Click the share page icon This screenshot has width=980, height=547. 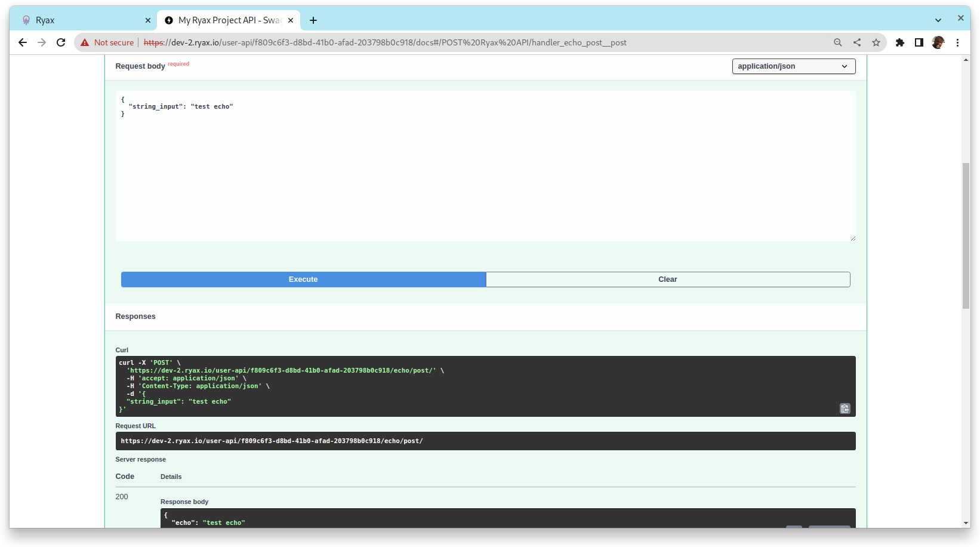(856, 42)
